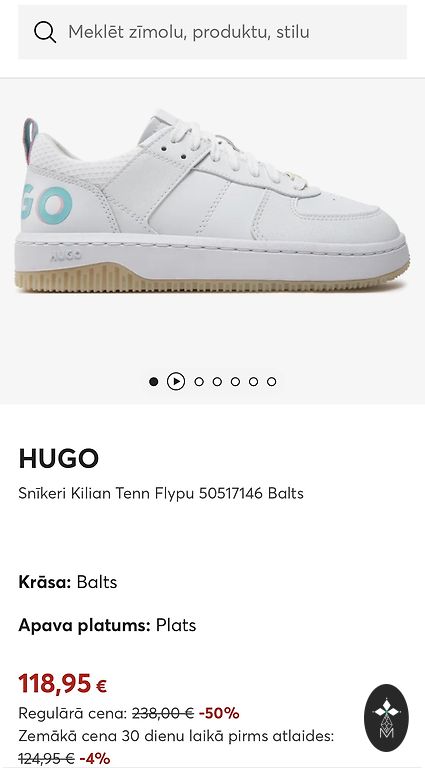Click the struck-through 238,00 € regular price
The height and width of the screenshot is (768, 425).
[163, 714]
